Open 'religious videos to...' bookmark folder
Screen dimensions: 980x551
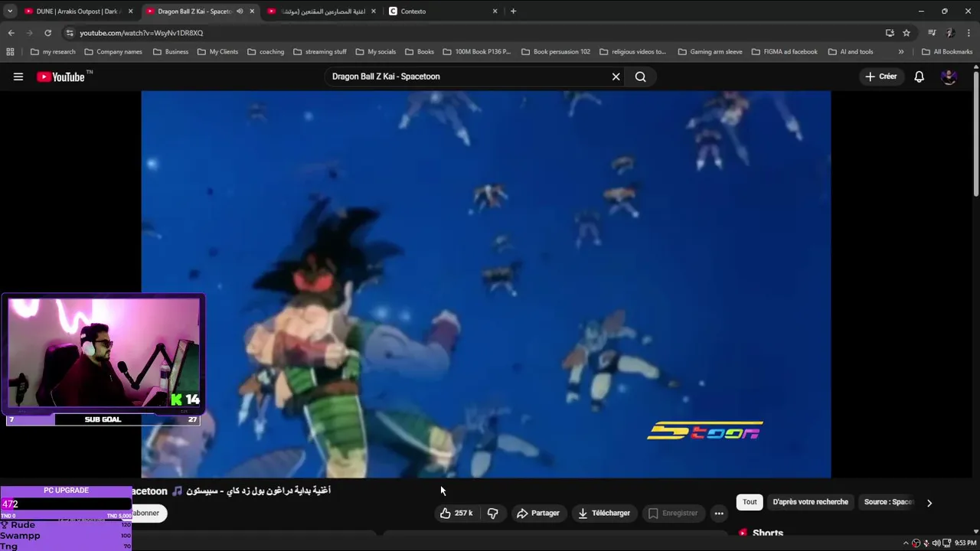[633, 52]
